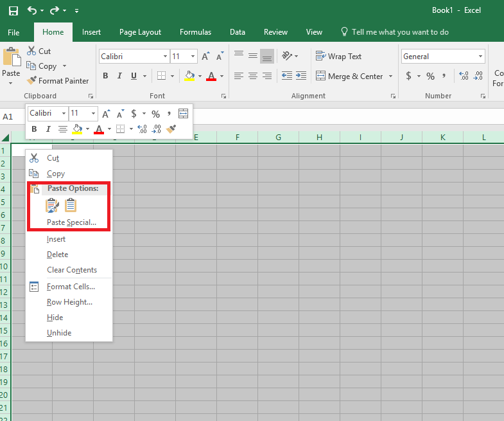Click the ribbon Decrease Font Size icon
This screenshot has height=421, width=504.
click(x=220, y=57)
